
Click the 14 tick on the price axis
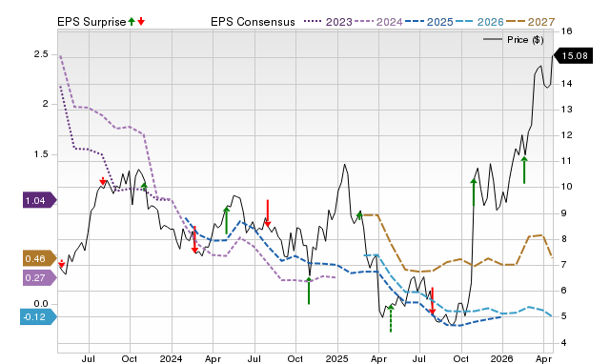(567, 84)
